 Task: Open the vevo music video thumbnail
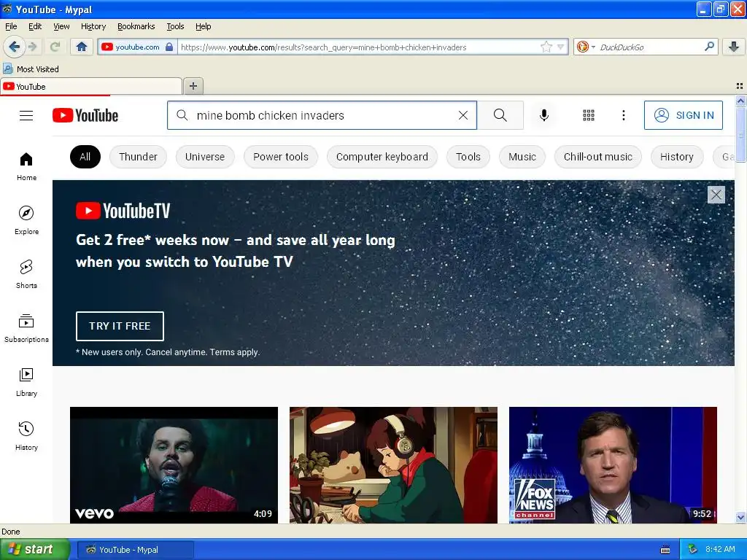click(174, 465)
